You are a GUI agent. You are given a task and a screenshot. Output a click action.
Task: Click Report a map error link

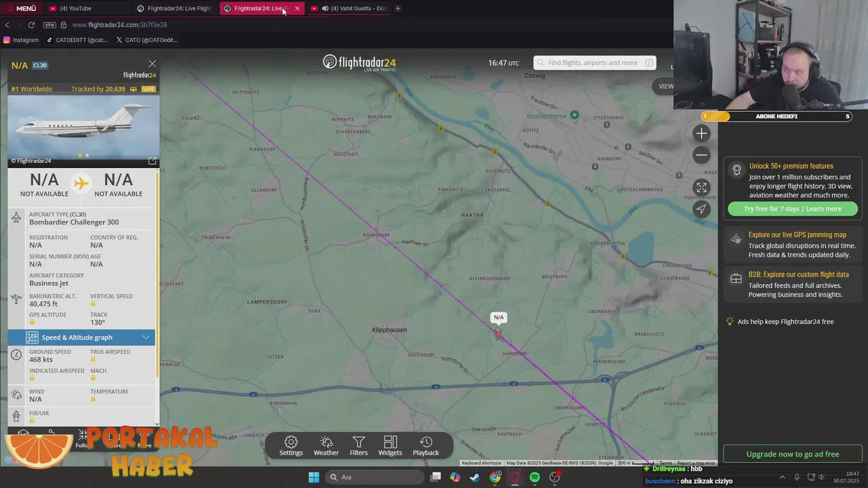point(695,463)
